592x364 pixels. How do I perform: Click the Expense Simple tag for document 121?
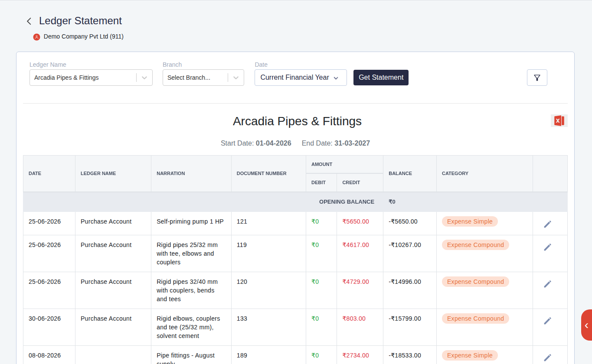[x=470, y=221]
